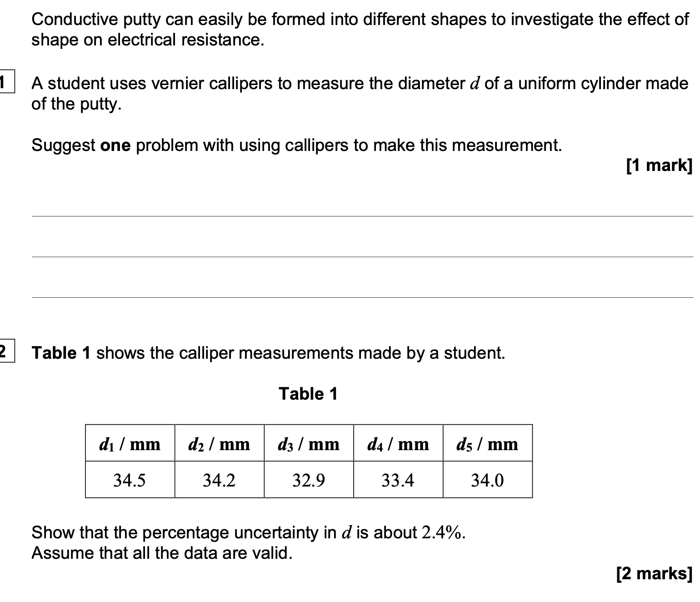This screenshot has height=602, width=700.
Task: Click the [1 mark] label
Action: [659, 165]
